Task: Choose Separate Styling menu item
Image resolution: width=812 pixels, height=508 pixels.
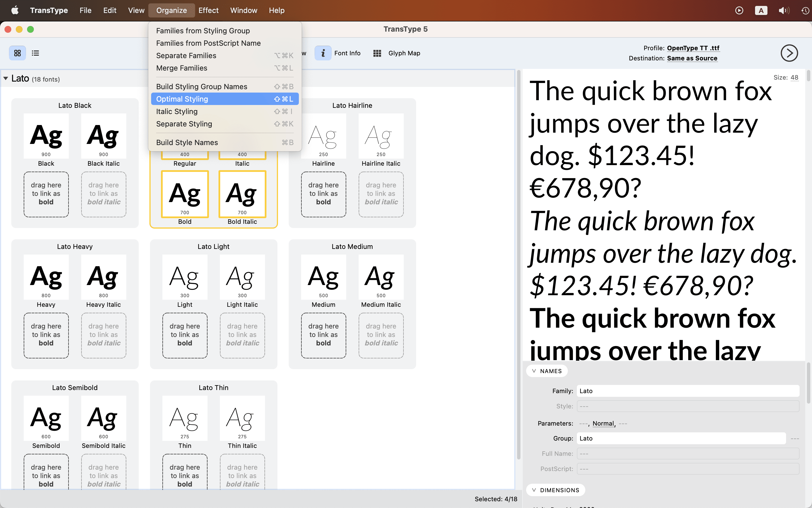Action: (225, 124)
